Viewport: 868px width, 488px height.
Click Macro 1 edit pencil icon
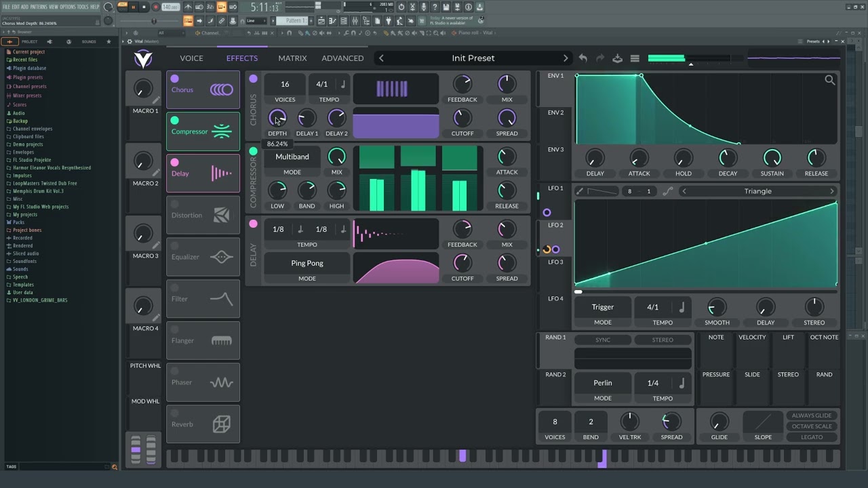tap(157, 100)
